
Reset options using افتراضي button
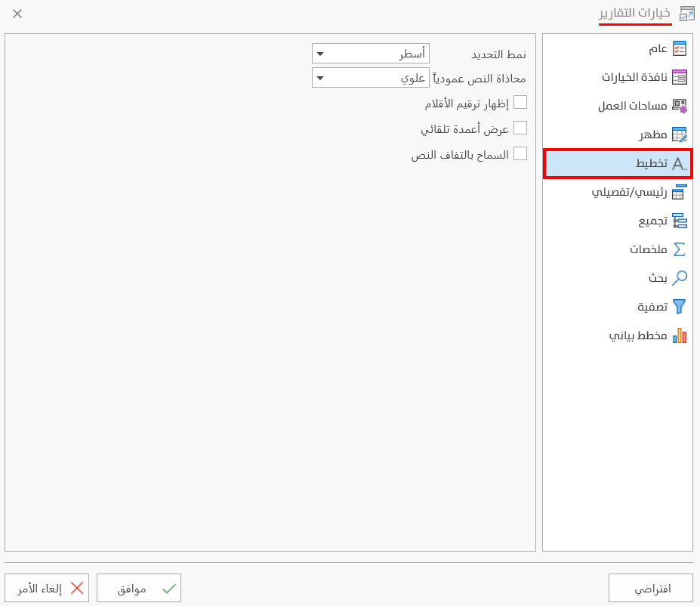[x=650, y=587]
